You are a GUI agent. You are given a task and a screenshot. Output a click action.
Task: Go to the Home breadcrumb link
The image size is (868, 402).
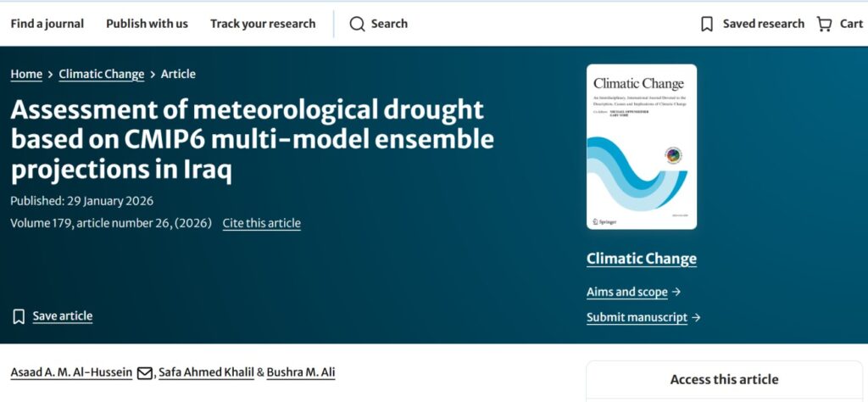click(26, 74)
